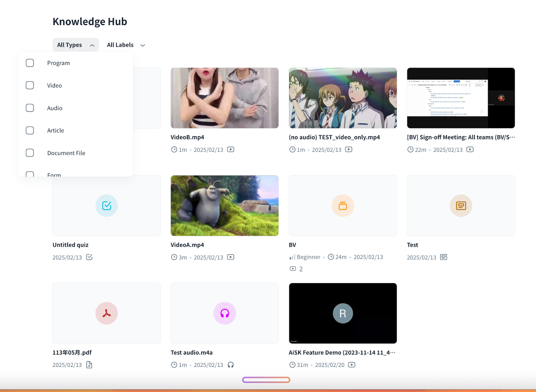Open the AiSK Feature Demo title link

click(342, 352)
